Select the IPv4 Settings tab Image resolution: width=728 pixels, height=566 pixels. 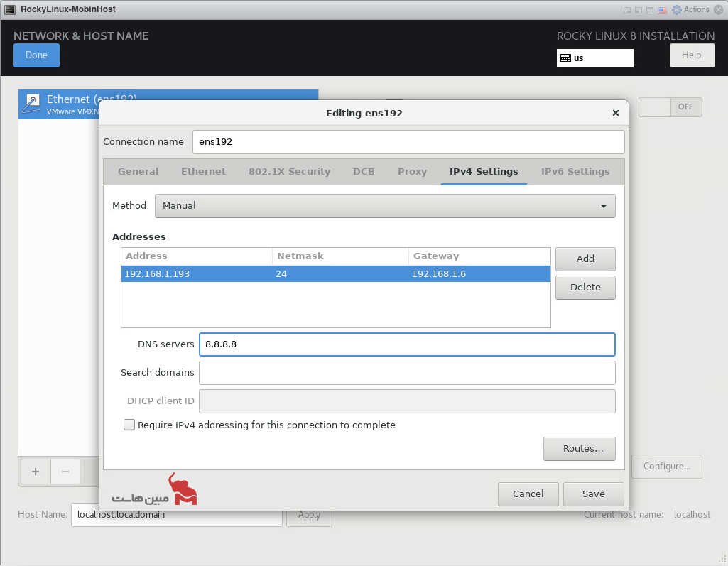(484, 171)
